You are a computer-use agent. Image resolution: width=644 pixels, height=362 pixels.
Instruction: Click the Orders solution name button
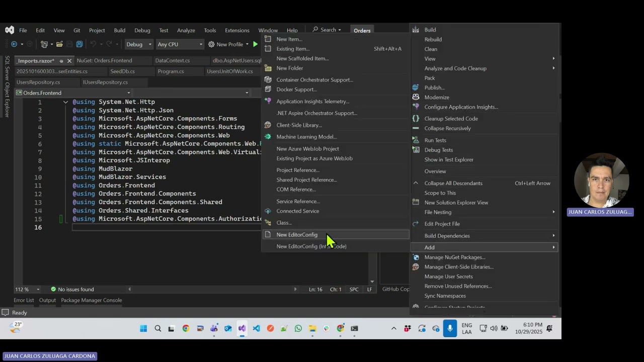click(x=362, y=30)
